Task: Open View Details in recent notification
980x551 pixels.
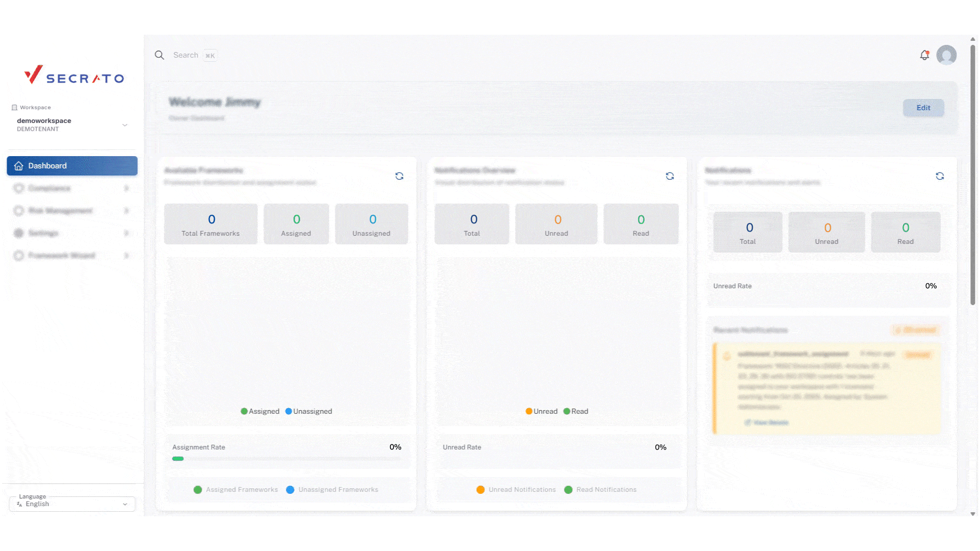Action: point(767,422)
